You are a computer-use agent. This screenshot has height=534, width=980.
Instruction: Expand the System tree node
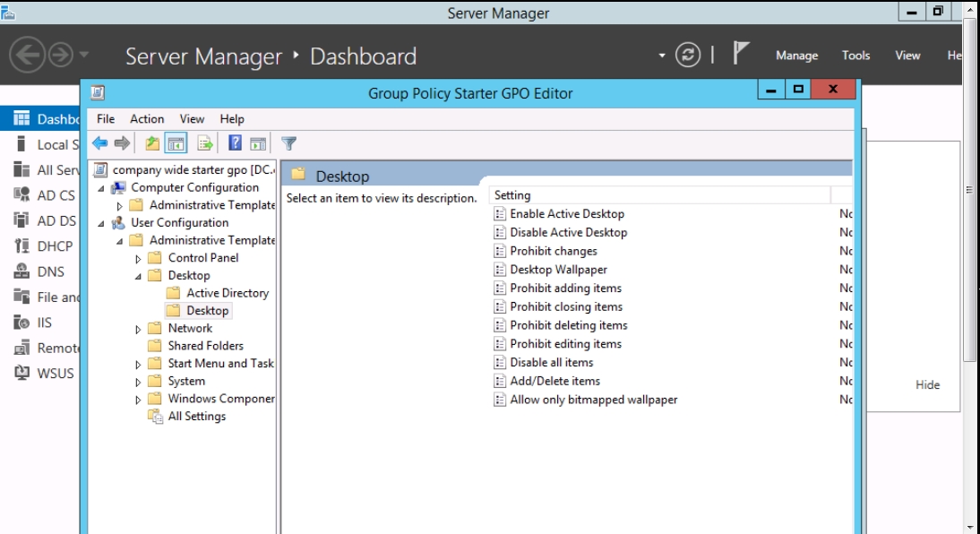[x=138, y=382]
